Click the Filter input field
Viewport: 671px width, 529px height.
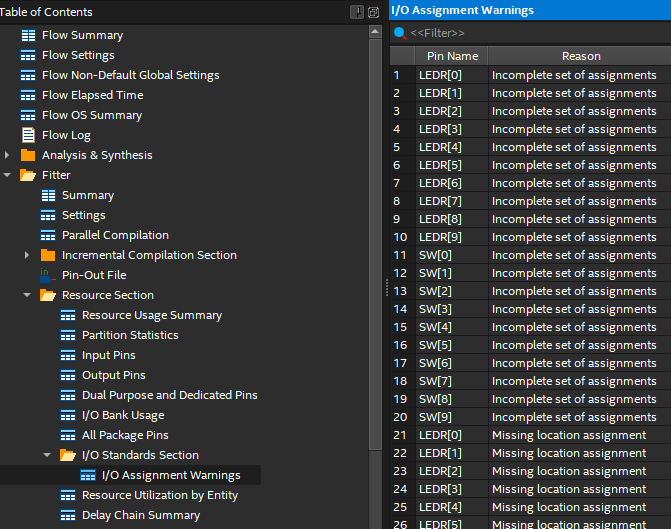pyautogui.click(x=530, y=33)
